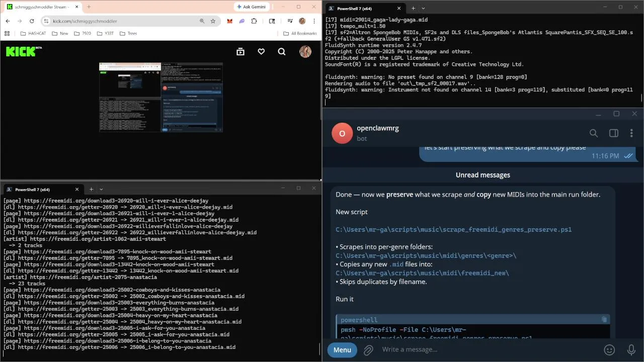Click openclawmrg bot avatar

point(342,133)
